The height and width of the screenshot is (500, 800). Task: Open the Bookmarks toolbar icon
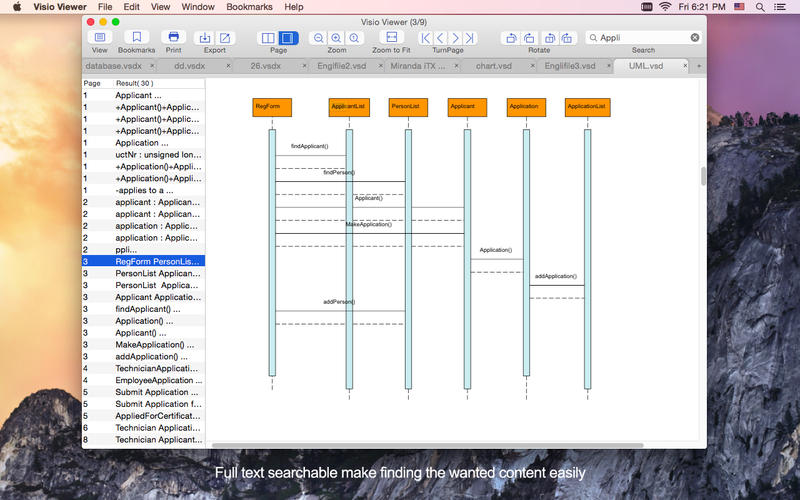tap(136, 37)
